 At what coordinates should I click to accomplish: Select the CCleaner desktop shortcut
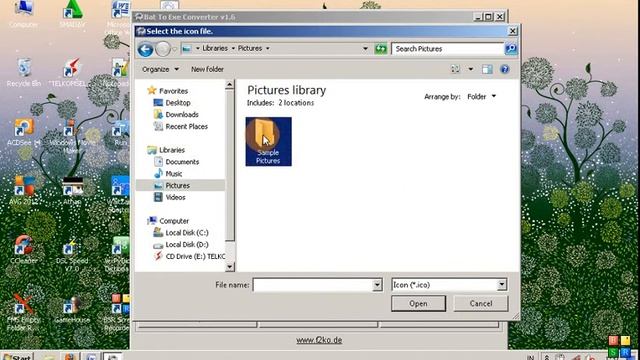click(24, 250)
